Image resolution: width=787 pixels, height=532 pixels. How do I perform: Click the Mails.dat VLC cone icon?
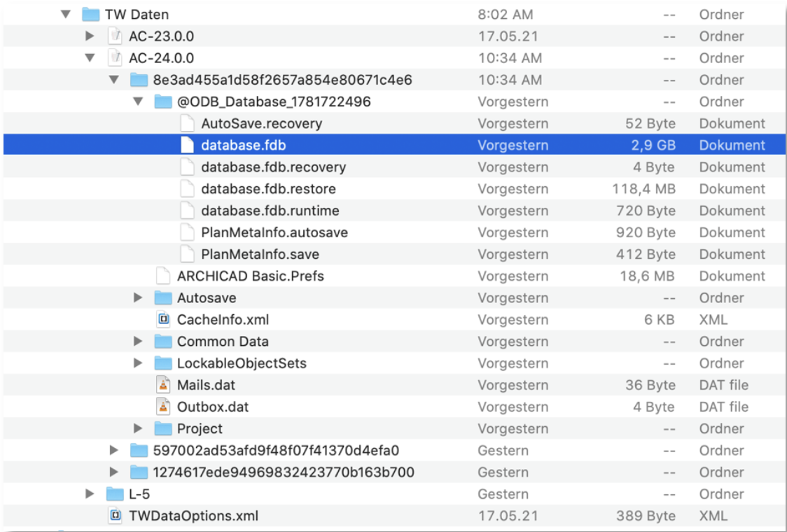point(163,384)
